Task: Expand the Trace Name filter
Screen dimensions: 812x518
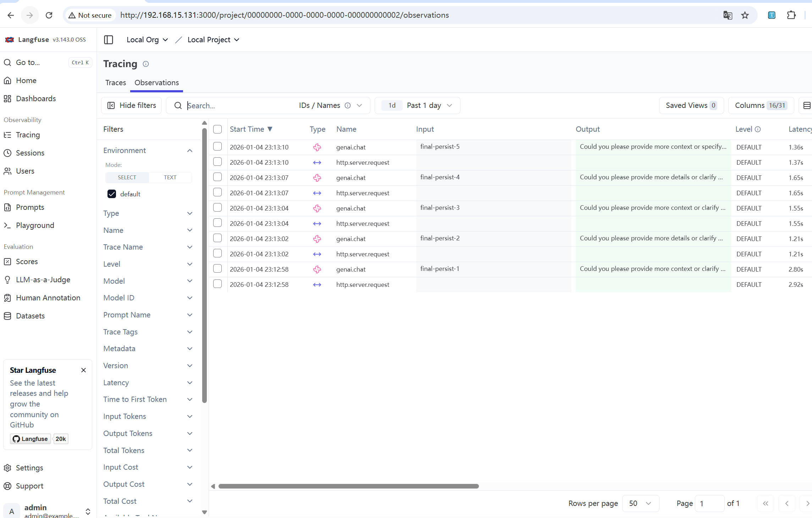Action: tap(148, 247)
